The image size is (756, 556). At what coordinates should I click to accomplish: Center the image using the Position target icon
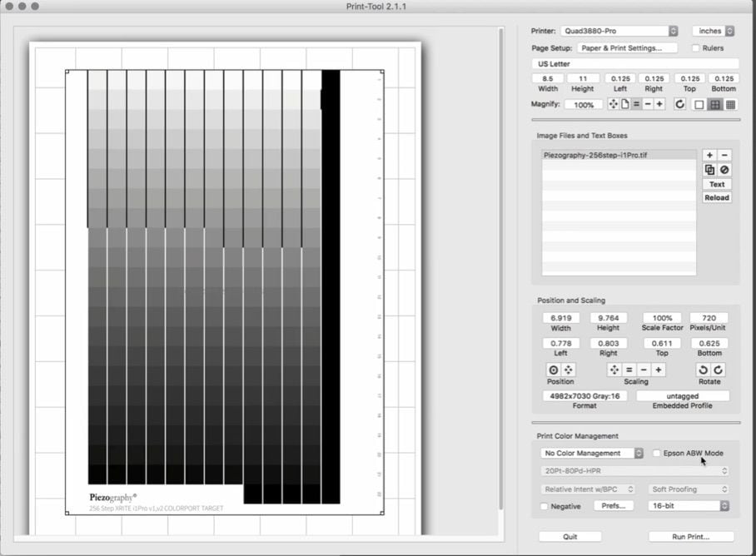pyautogui.click(x=553, y=370)
